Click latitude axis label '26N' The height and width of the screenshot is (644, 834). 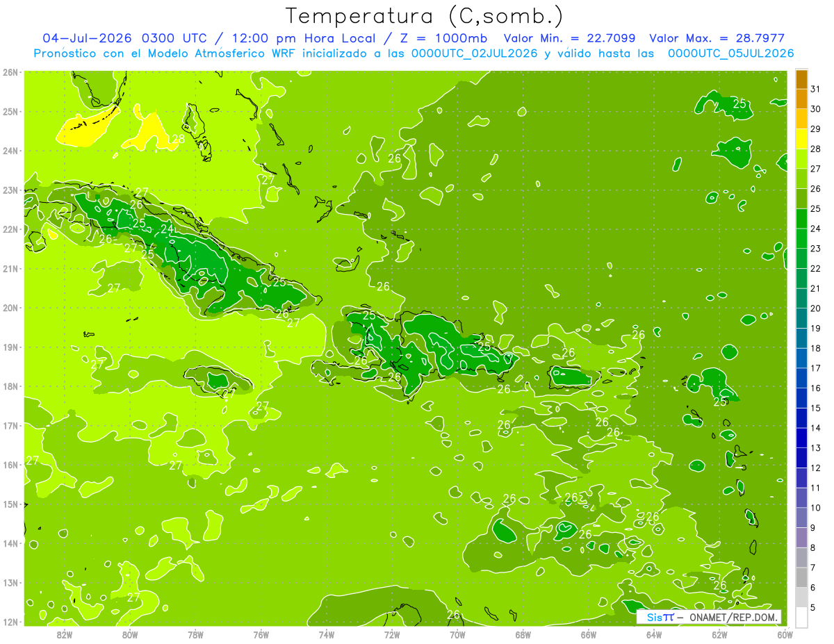[10, 72]
